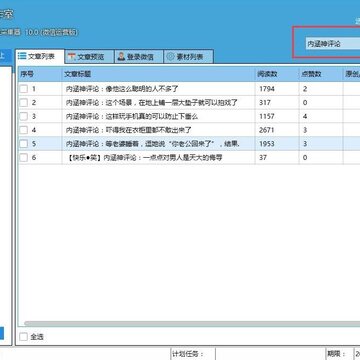Check the checkbox for row 5
360x360 pixels.
pyautogui.click(x=24, y=144)
